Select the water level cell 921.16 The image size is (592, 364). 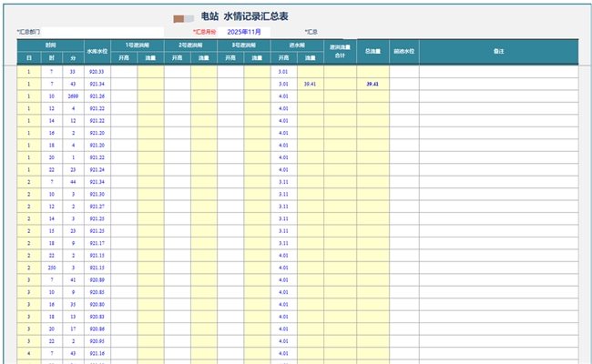[97, 353]
